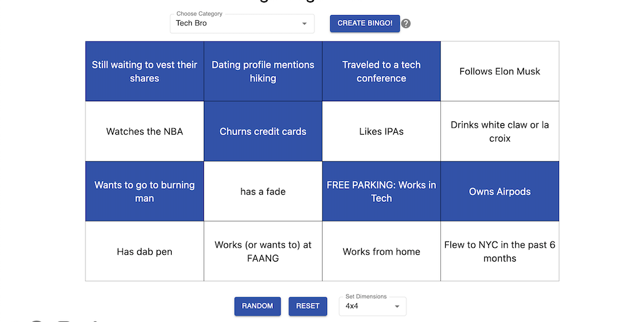644x322 pixels.
Task: Click the FREE PARKING: Works in Tech cell
Action: coord(381,191)
